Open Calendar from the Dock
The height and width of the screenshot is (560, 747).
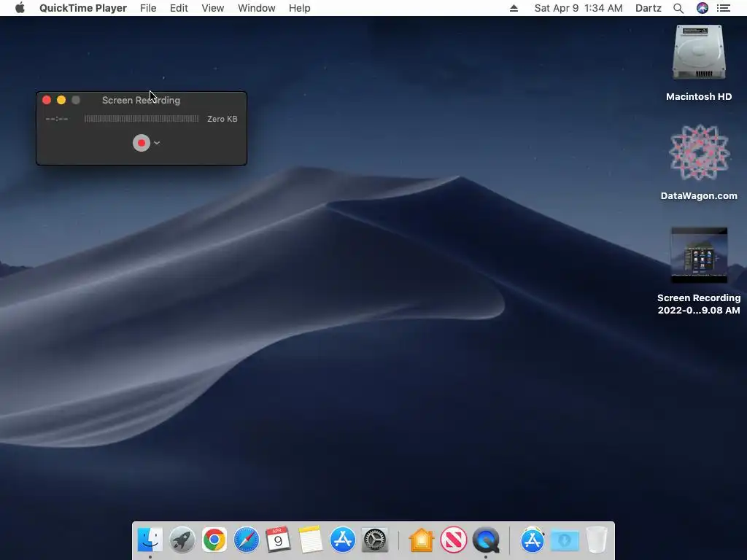(x=278, y=540)
